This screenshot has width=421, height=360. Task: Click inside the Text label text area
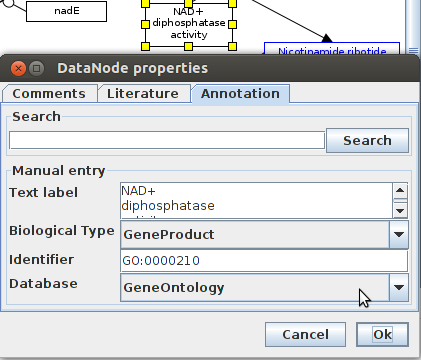point(257,201)
